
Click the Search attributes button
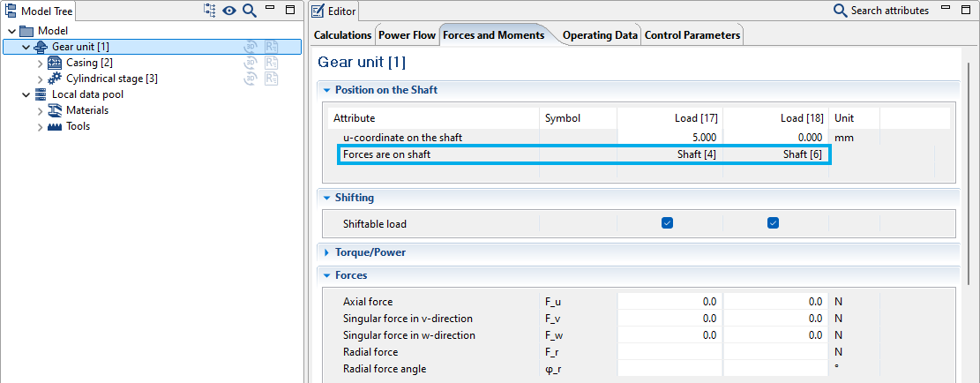point(881,11)
